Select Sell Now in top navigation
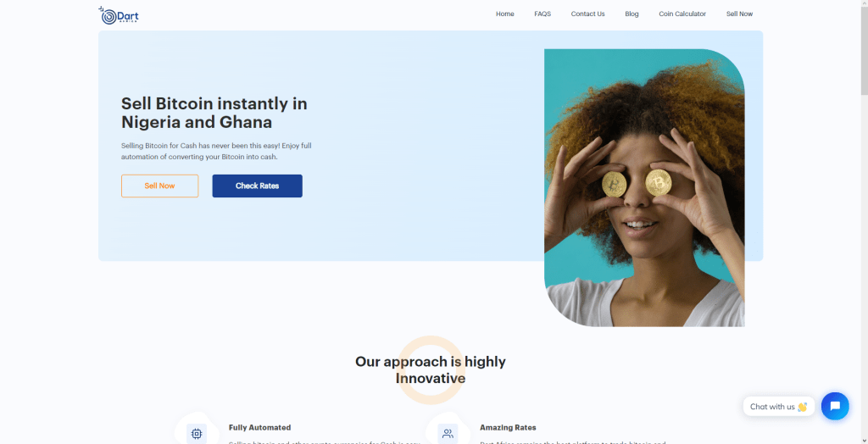The width and height of the screenshot is (868, 444). pos(739,14)
